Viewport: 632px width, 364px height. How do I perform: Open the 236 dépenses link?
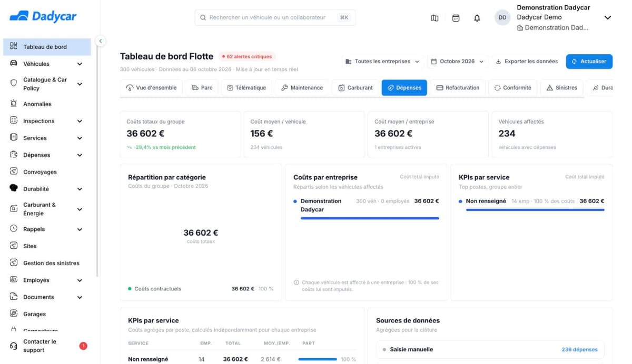pyautogui.click(x=579, y=349)
